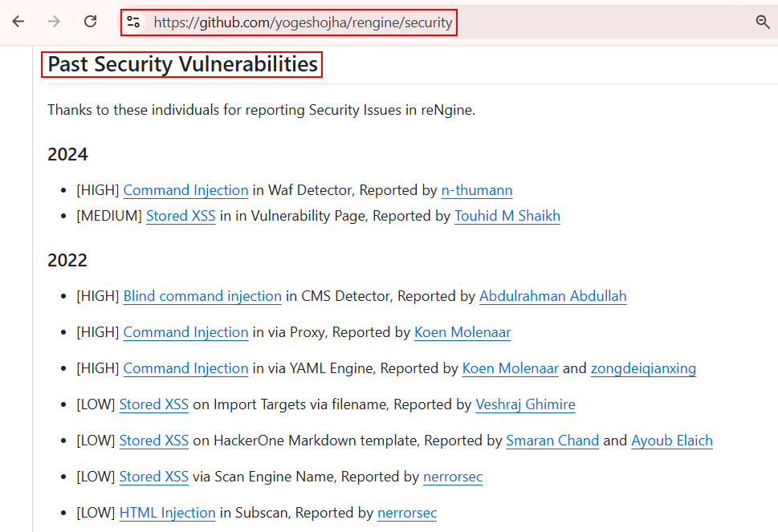This screenshot has width=778, height=532.
Task: Open the site permissions icon in address bar
Action: (x=133, y=22)
